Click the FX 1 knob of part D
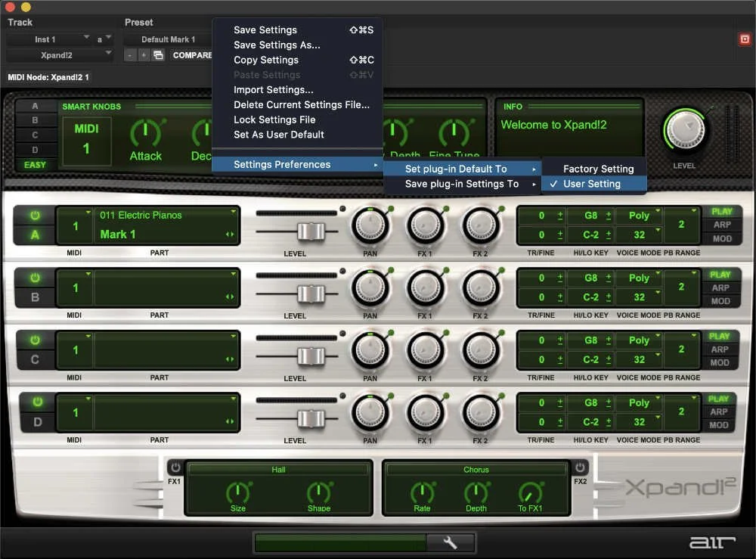The height and width of the screenshot is (559, 756). [x=425, y=412]
